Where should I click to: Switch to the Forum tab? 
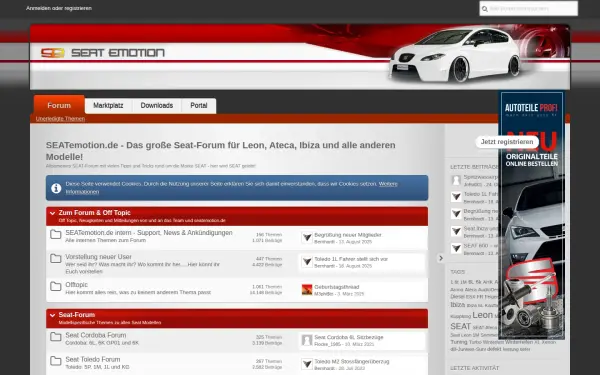[59, 105]
